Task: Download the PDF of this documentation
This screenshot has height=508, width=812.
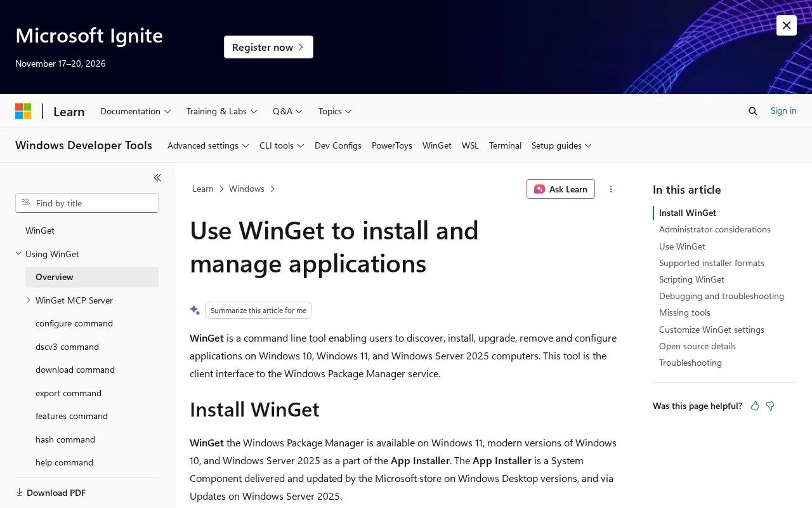Action: pyautogui.click(x=51, y=493)
